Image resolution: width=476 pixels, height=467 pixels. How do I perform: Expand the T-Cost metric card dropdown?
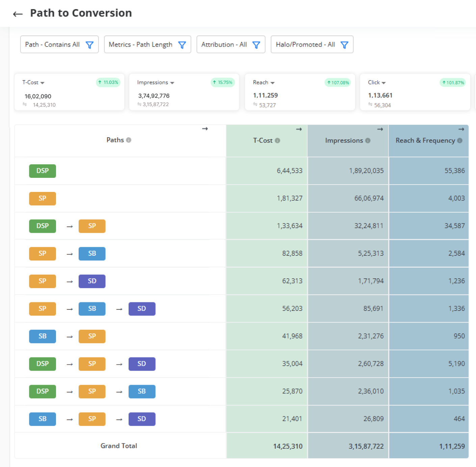point(42,83)
